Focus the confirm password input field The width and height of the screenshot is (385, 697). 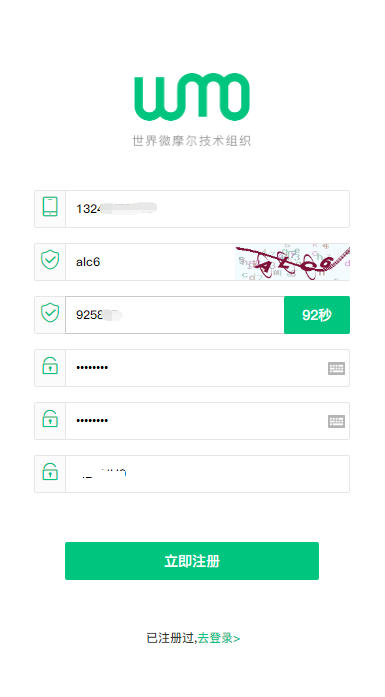point(208,421)
